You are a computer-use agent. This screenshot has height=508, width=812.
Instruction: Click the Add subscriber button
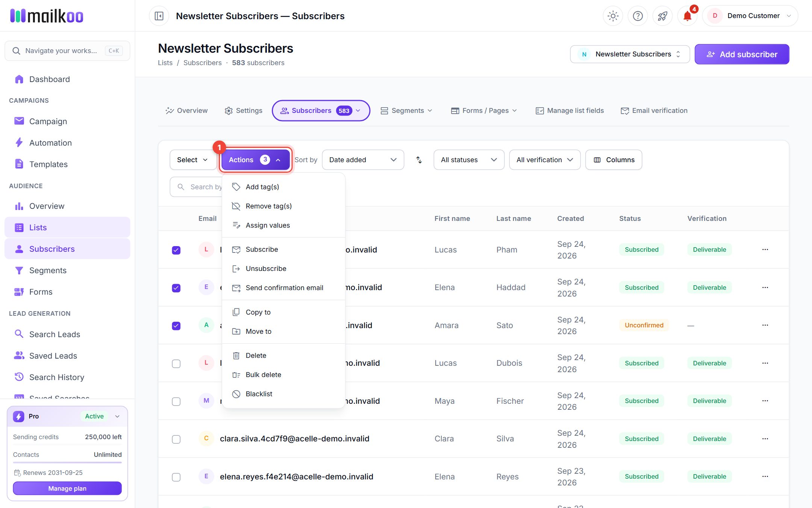coord(742,54)
